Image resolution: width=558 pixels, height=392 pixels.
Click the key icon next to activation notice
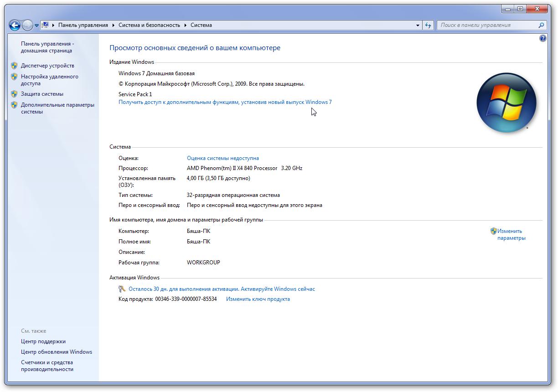point(122,289)
